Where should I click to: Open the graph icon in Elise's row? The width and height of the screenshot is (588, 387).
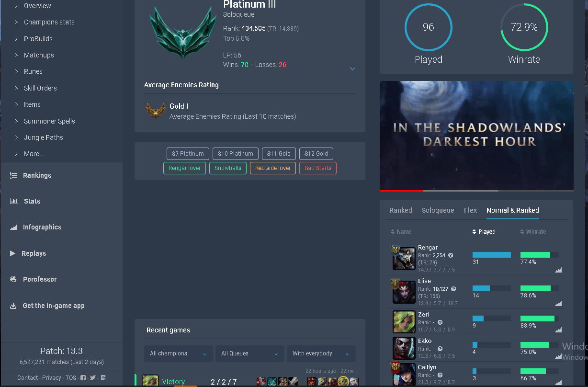tap(558, 304)
